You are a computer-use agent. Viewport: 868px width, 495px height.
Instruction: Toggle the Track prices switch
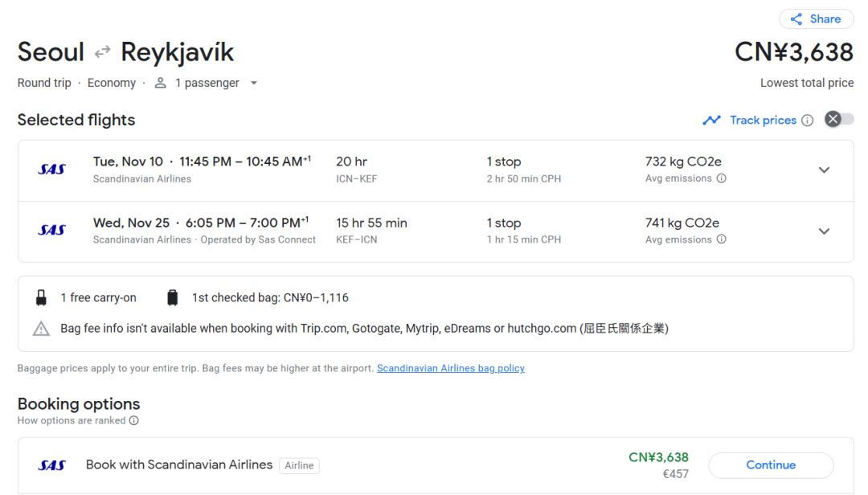coord(838,120)
